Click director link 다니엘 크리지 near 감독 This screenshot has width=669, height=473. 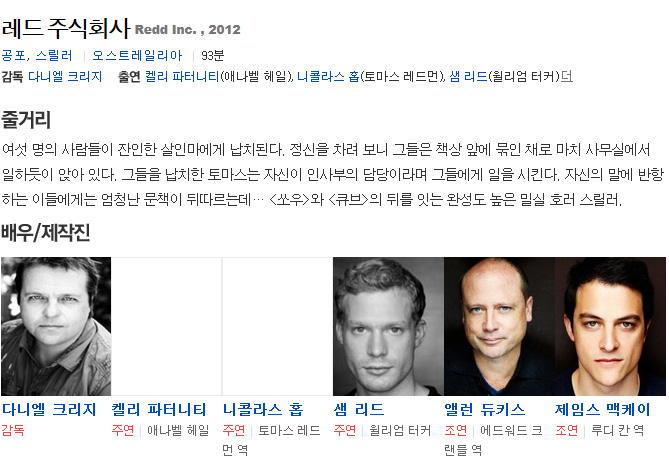(x=65, y=76)
